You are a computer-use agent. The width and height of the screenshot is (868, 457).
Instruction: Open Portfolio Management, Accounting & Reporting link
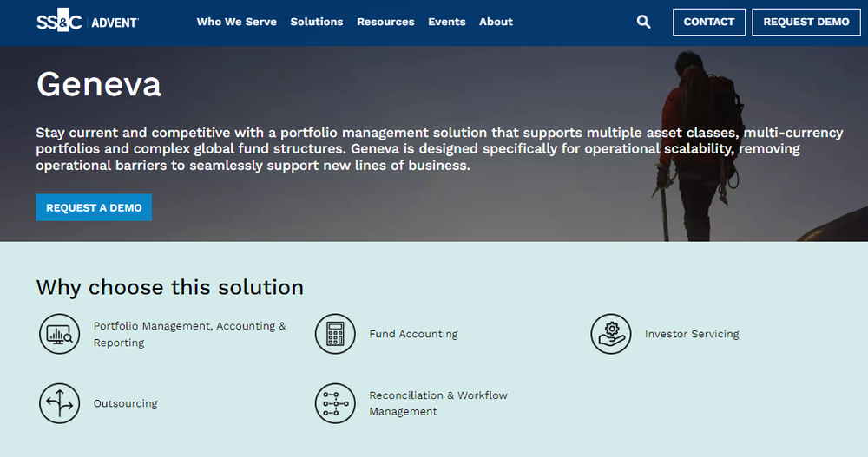pyautogui.click(x=189, y=334)
